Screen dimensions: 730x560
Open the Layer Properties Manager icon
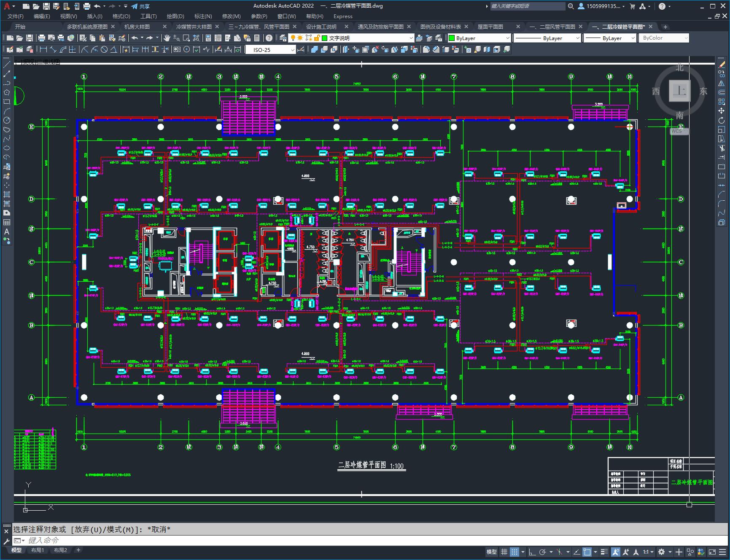[x=283, y=38]
